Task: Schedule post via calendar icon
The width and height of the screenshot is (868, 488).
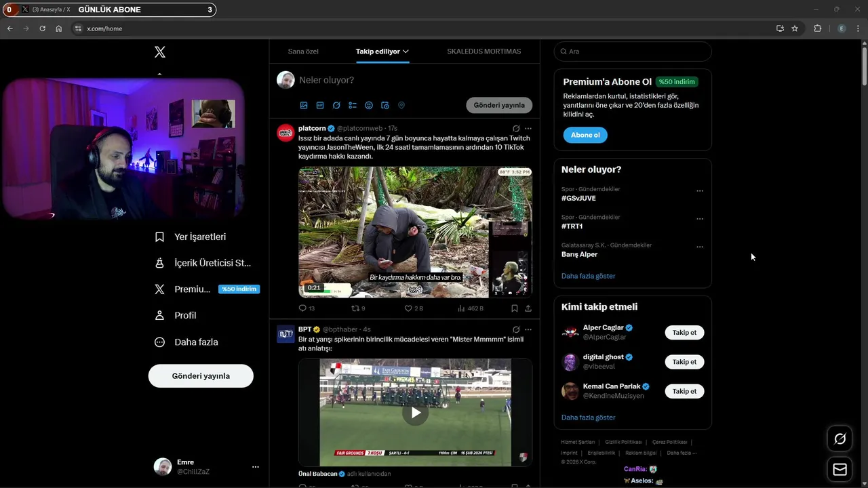Action: [385, 105]
